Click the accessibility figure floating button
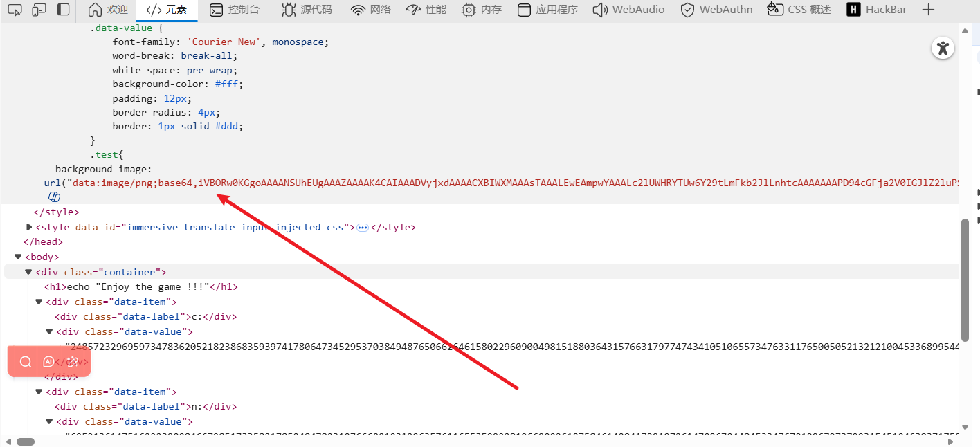Screen dimensions: 980x447 tap(943, 48)
